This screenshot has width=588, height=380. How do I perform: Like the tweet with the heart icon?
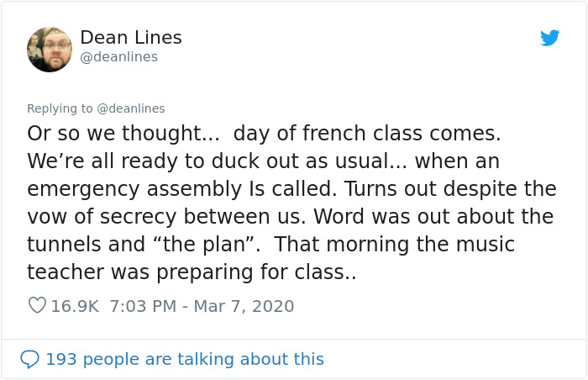point(37,306)
